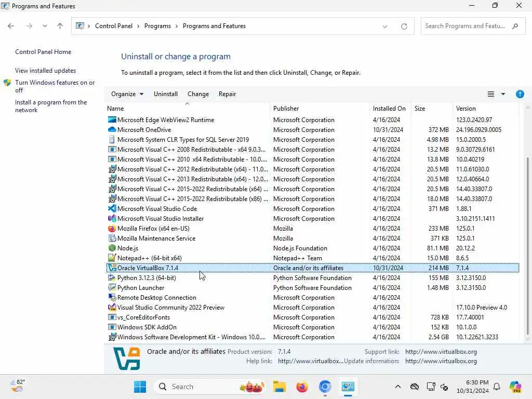This screenshot has height=399, width=532.
Task: Open File Explorer from the taskbar
Action: point(279,387)
